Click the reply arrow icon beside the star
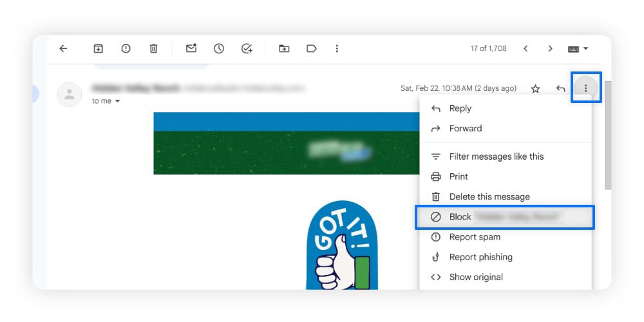Image resolution: width=644 pixels, height=322 pixels. click(x=561, y=89)
